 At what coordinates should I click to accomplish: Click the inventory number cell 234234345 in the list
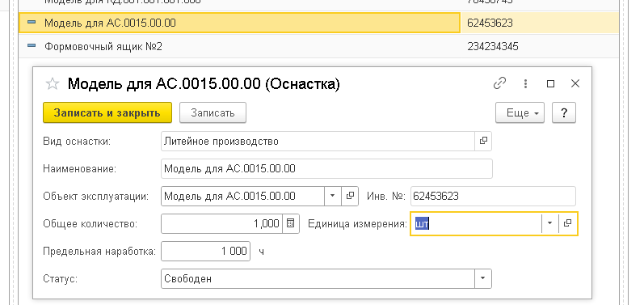pos(493,46)
